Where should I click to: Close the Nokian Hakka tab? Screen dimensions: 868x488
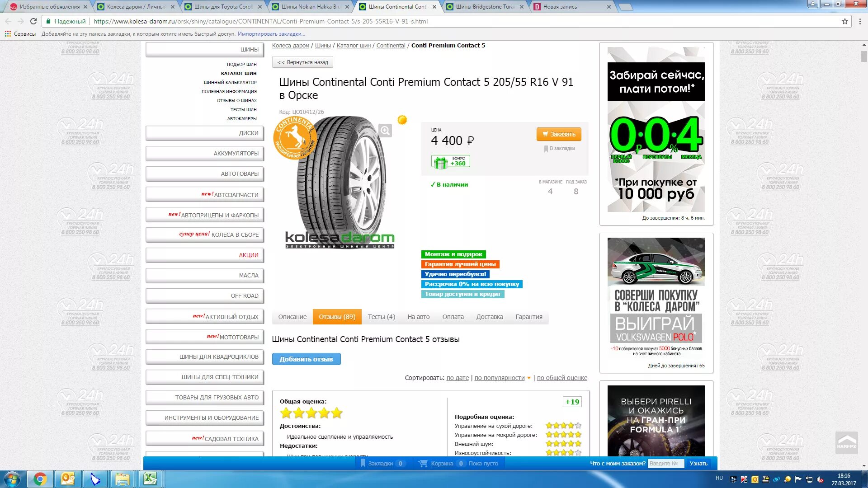click(347, 7)
